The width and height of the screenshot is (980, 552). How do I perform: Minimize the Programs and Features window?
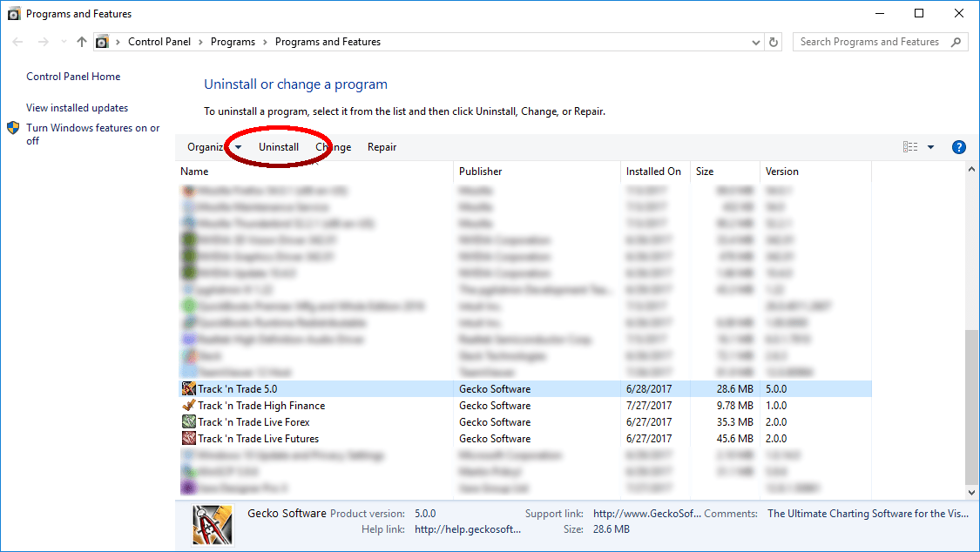pos(880,13)
